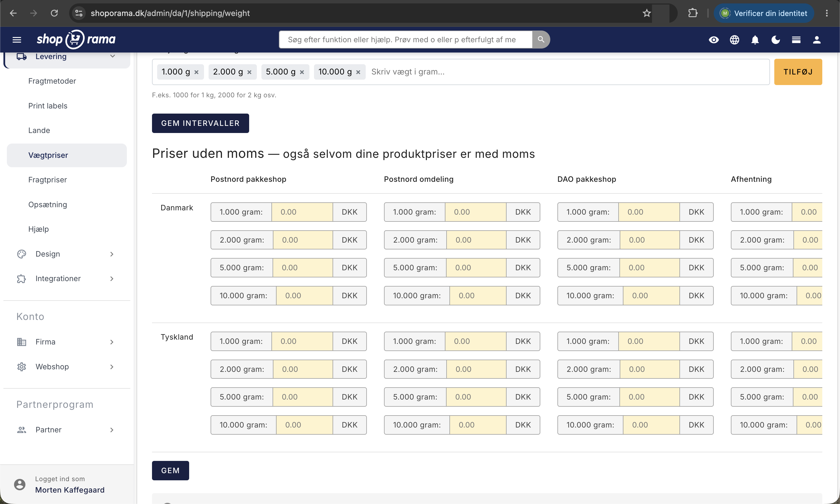
Task: Click the user account icon
Action: [x=817, y=40]
